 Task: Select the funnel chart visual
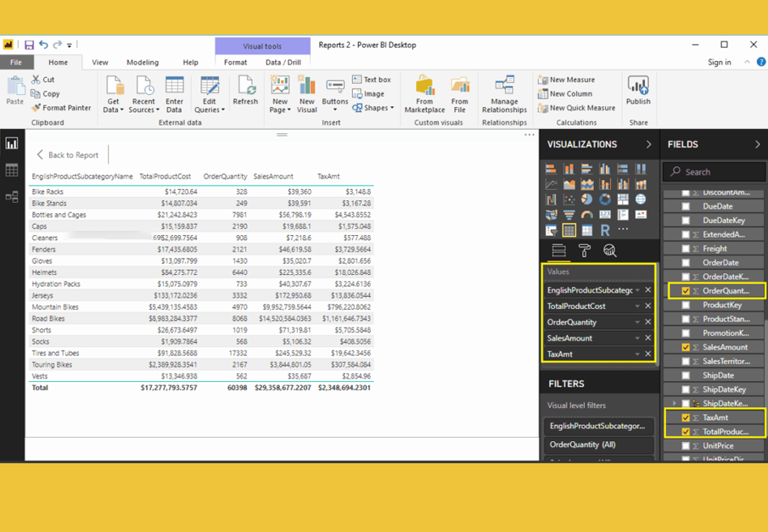click(569, 215)
